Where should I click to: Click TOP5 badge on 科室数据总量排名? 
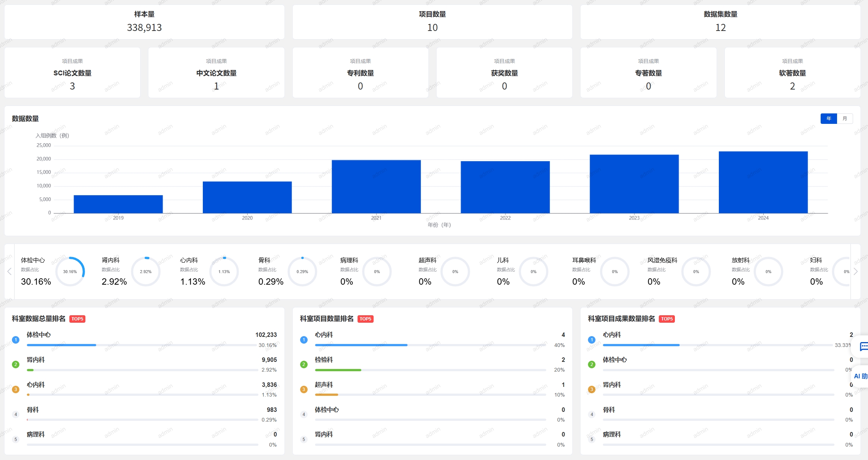[x=77, y=319]
